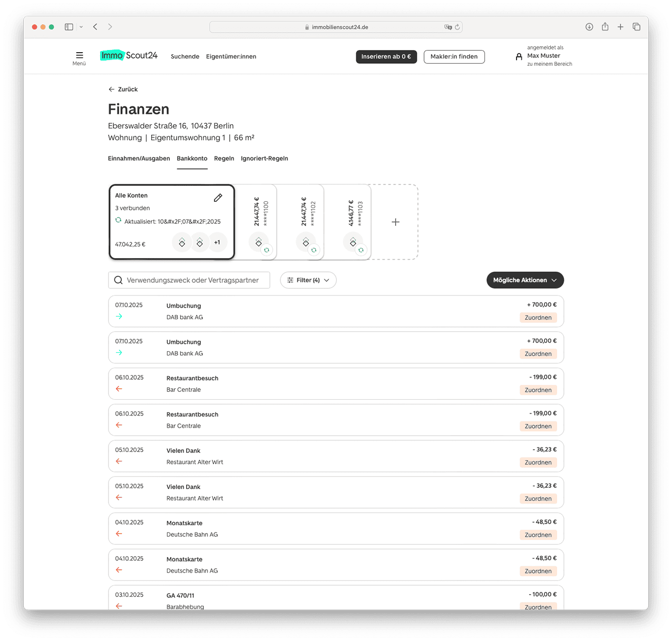Image resolution: width=672 pixels, height=641 pixels.
Task: Click Safari download icon in toolbar
Action: pos(589,27)
